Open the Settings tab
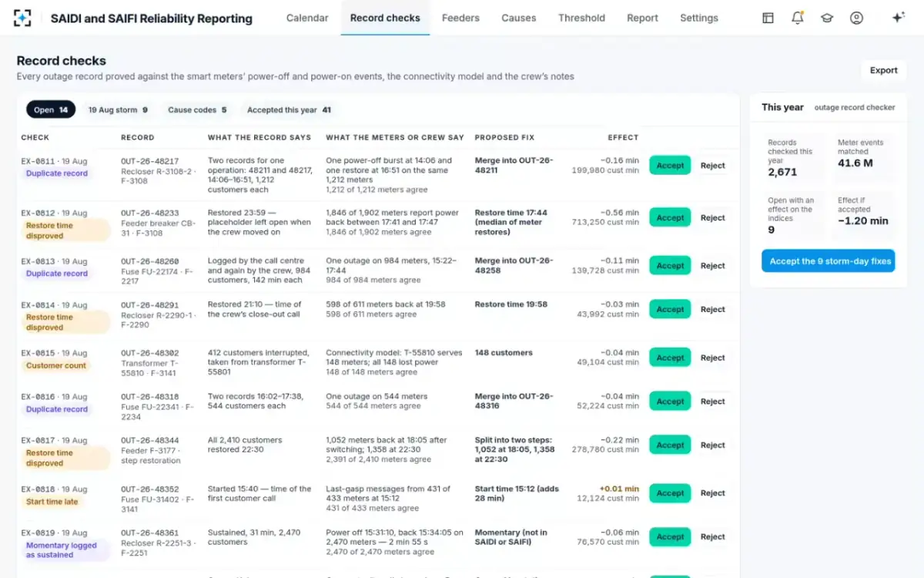Screen dimensions: 924x578 pos(699,18)
